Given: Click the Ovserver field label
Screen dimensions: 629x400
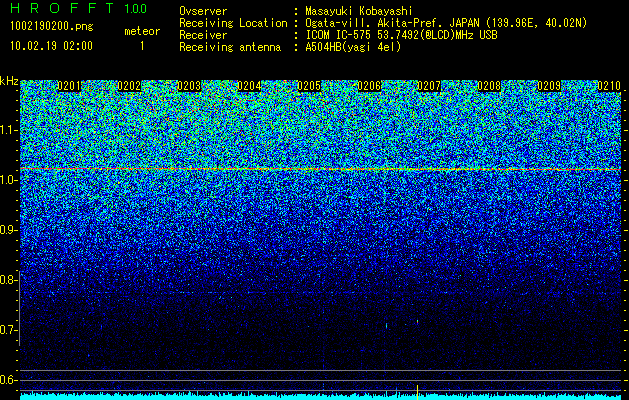Looking at the screenshot, I should (203, 11).
